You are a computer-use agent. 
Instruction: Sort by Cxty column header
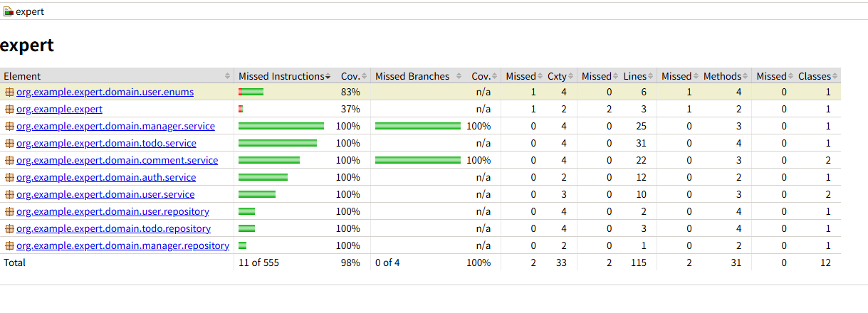coord(560,76)
